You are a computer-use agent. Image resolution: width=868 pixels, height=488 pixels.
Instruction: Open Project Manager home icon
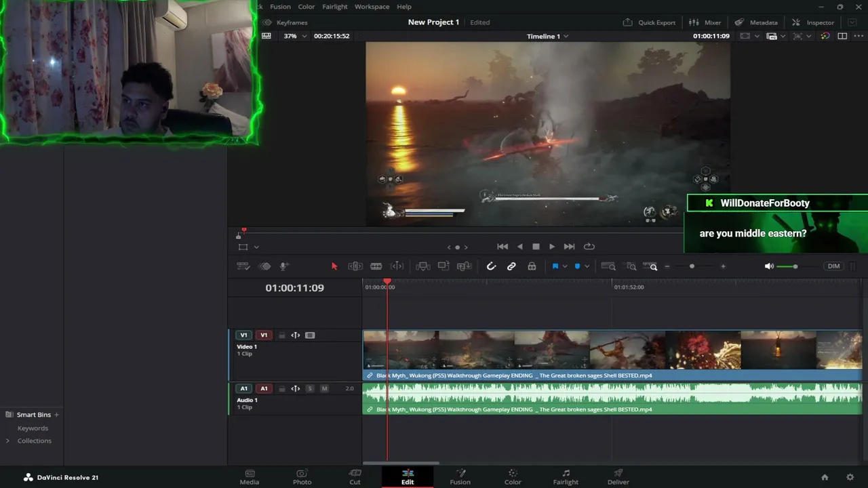click(x=825, y=477)
